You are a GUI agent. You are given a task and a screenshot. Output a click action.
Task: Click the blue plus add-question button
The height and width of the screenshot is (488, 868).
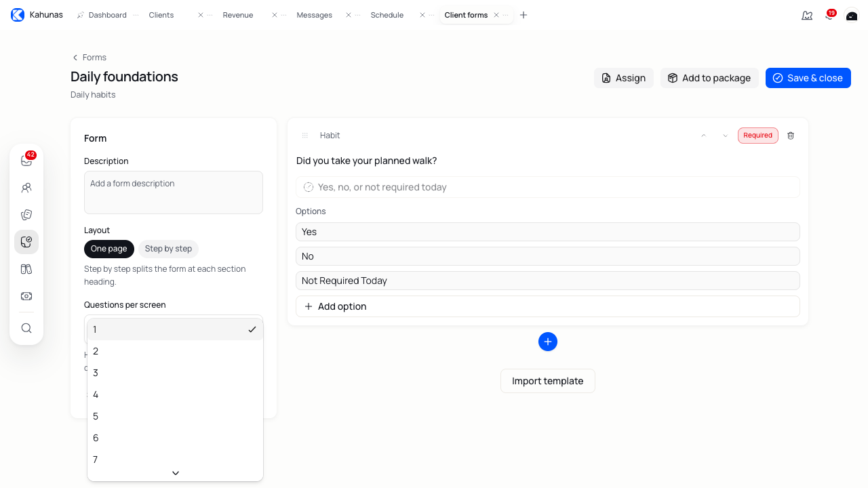[548, 342]
